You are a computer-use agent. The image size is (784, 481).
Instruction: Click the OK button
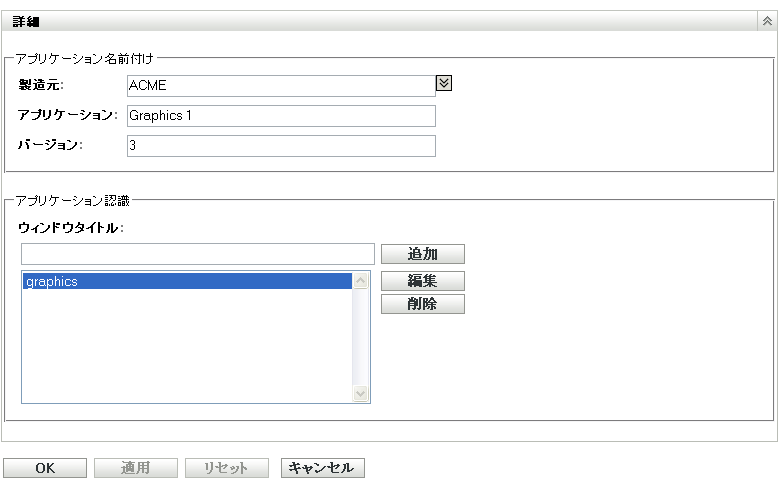(45, 468)
